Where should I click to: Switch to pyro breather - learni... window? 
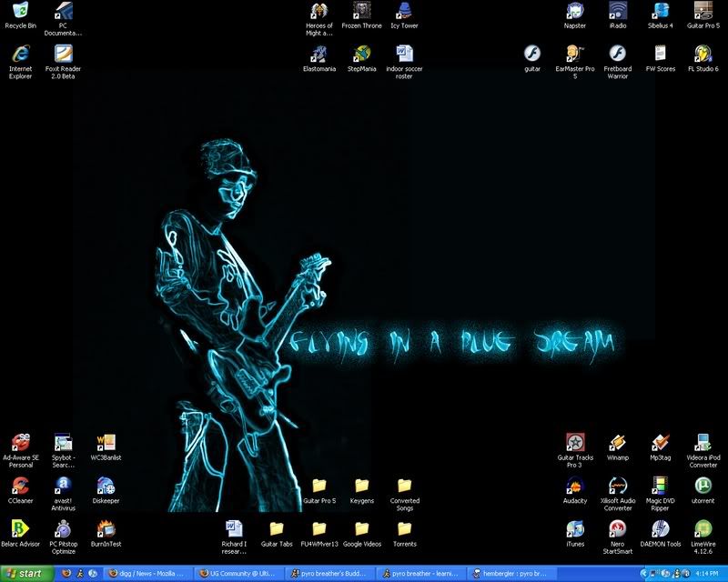click(420, 574)
